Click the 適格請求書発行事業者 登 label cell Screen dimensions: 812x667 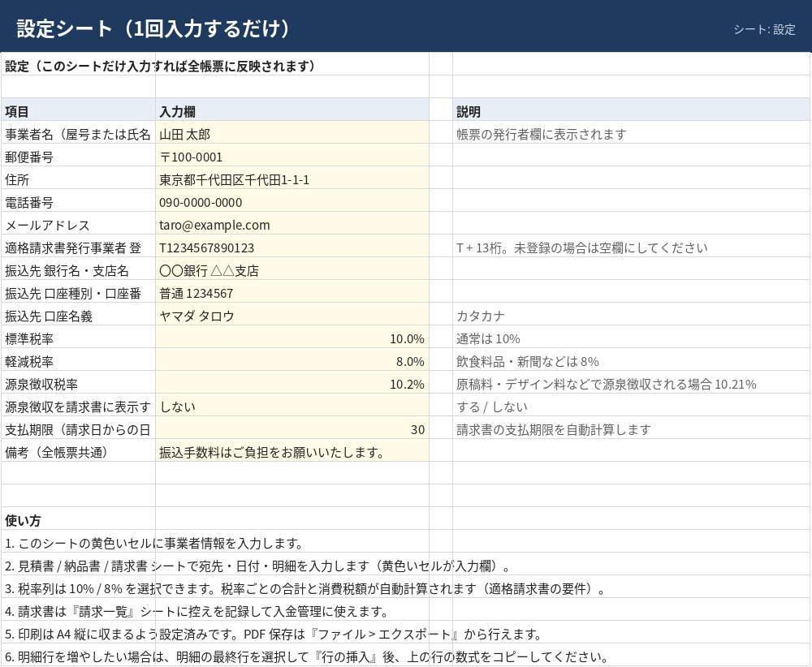[78, 247]
